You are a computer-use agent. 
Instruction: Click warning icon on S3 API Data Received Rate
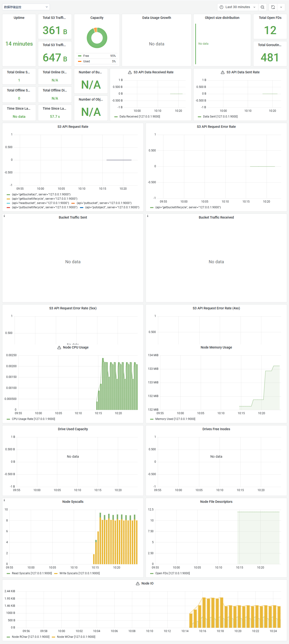130,73
